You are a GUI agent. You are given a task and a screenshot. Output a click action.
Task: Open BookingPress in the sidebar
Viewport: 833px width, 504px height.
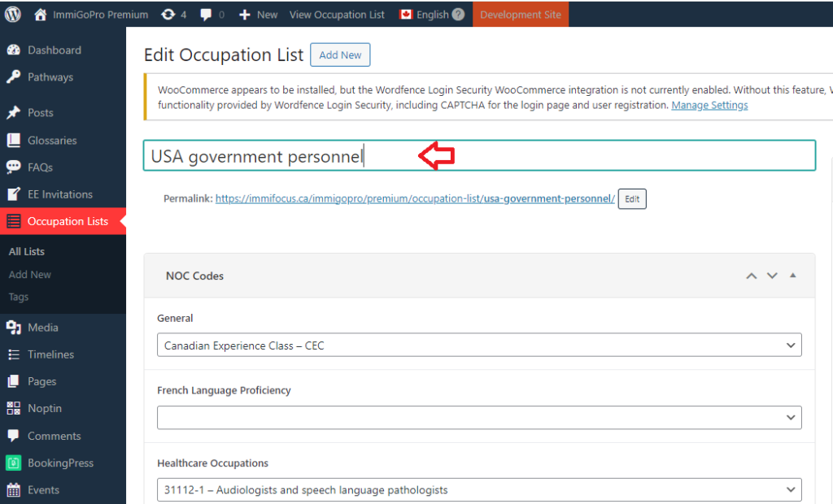[x=60, y=463]
